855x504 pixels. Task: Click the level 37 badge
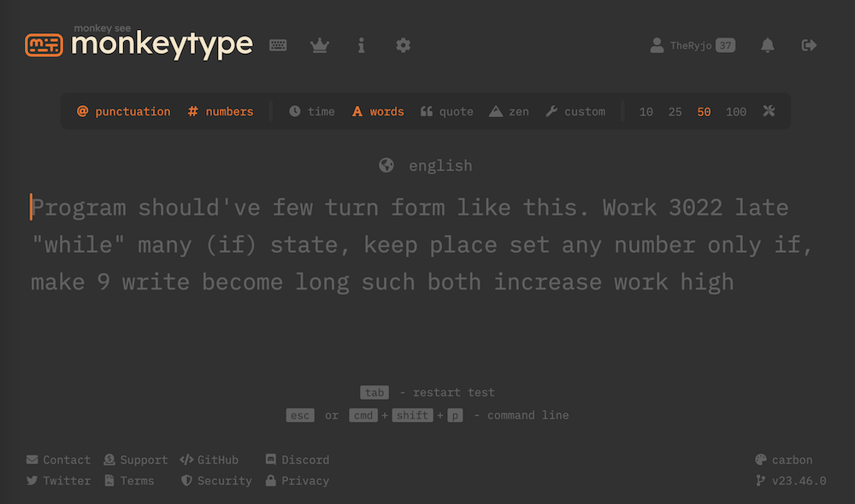(725, 45)
